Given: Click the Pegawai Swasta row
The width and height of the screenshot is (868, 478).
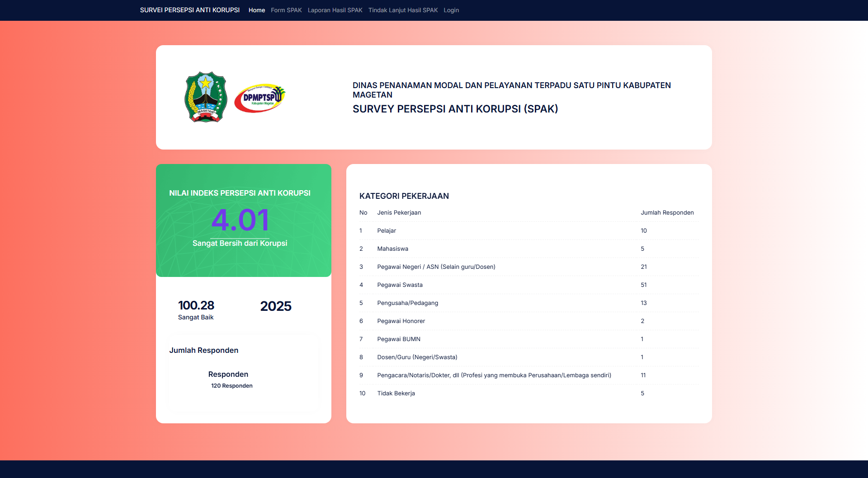Looking at the screenshot, I should [x=400, y=285].
